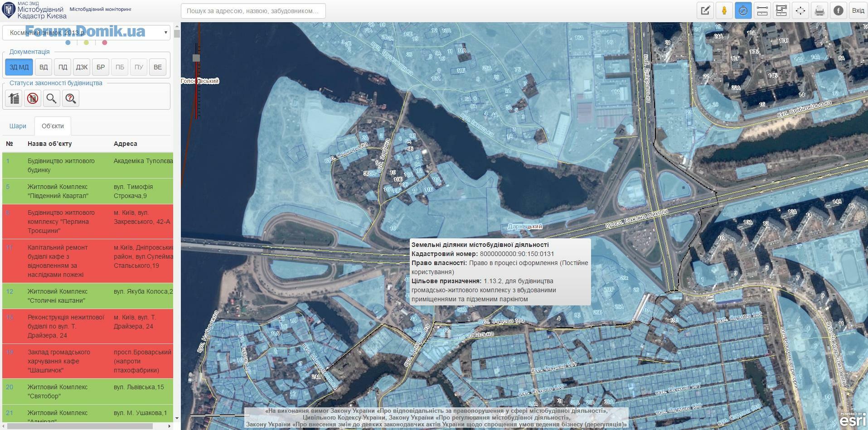Click address вул. Тимофія Строкача,9
Screen dimensions: 868x430
133,191
